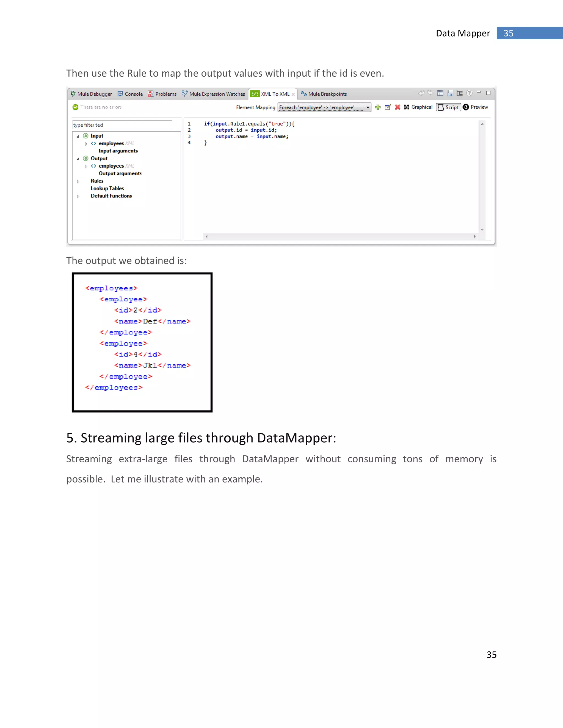The width and height of the screenshot is (563, 728).
Task: Delete the element mapping with the red X
Action: [x=398, y=107]
